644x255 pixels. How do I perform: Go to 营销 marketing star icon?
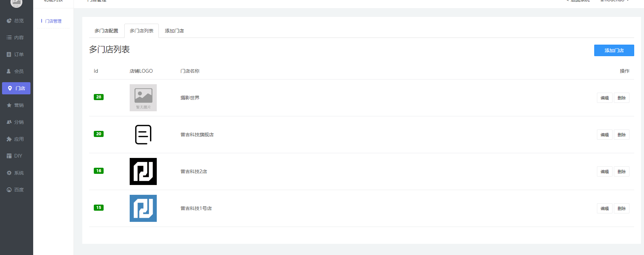click(x=9, y=105)
